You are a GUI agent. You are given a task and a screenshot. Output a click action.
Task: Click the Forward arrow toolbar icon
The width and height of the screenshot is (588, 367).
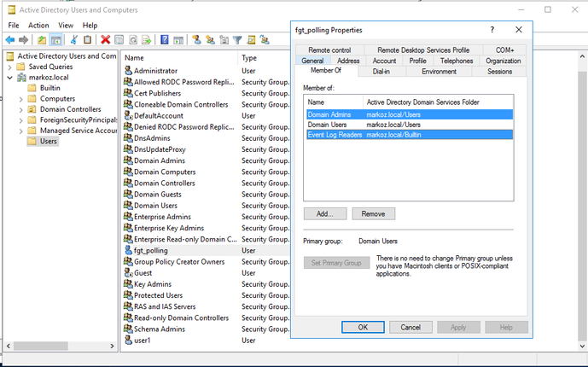point(23,40)
